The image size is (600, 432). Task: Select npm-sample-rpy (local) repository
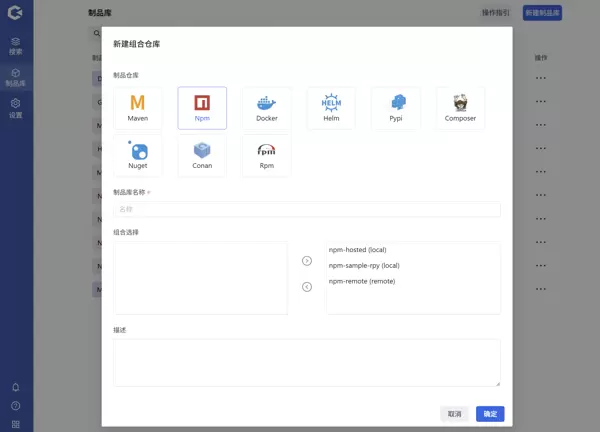[364, 266]
